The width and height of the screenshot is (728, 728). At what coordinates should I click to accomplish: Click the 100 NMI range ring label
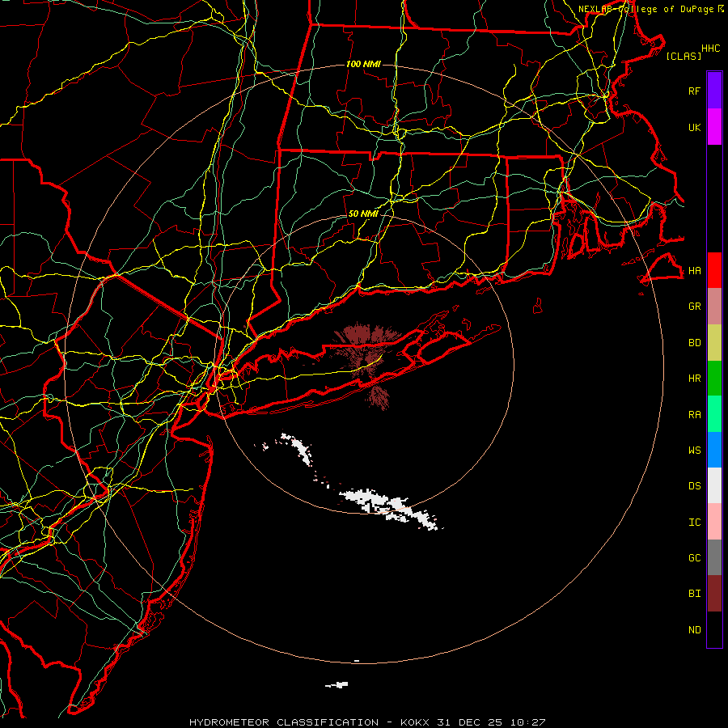(363, 64)
